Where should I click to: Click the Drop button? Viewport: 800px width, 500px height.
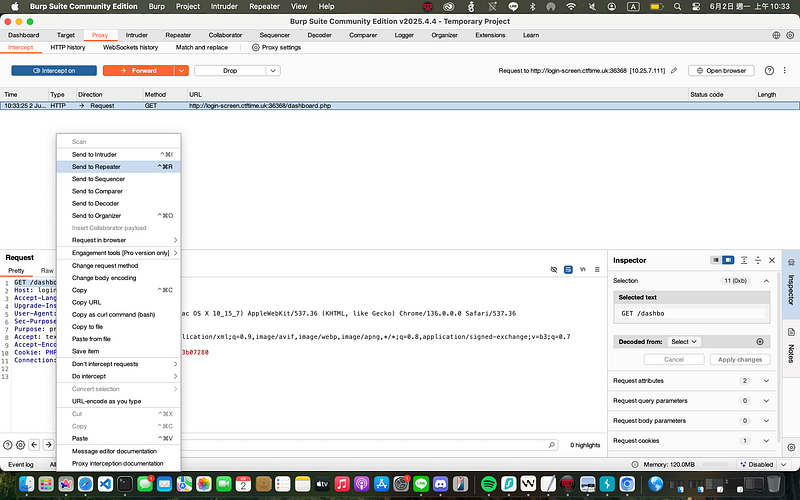[230, 70]
